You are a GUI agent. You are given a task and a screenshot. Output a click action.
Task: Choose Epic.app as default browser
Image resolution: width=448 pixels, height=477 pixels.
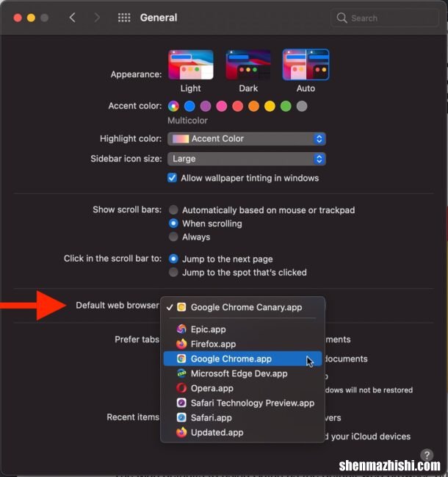pyautogui.click(x=242, y=329)
